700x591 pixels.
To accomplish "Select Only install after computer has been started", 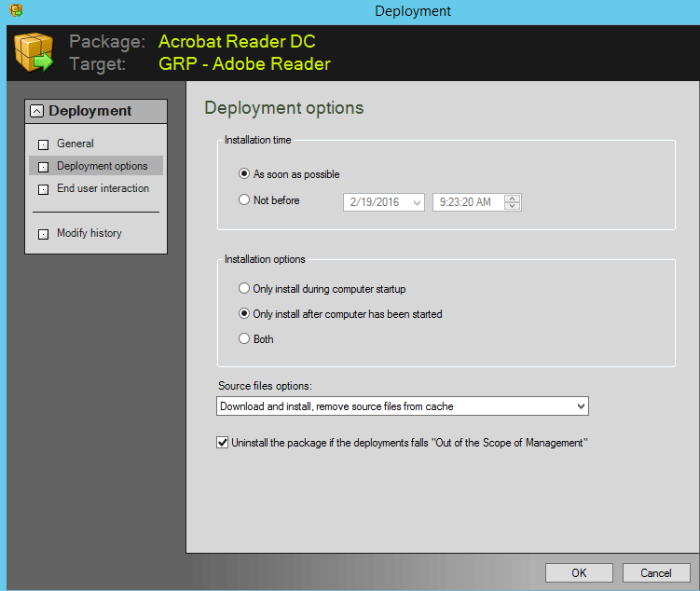I will pyautogui.click(x=244, y=313).
